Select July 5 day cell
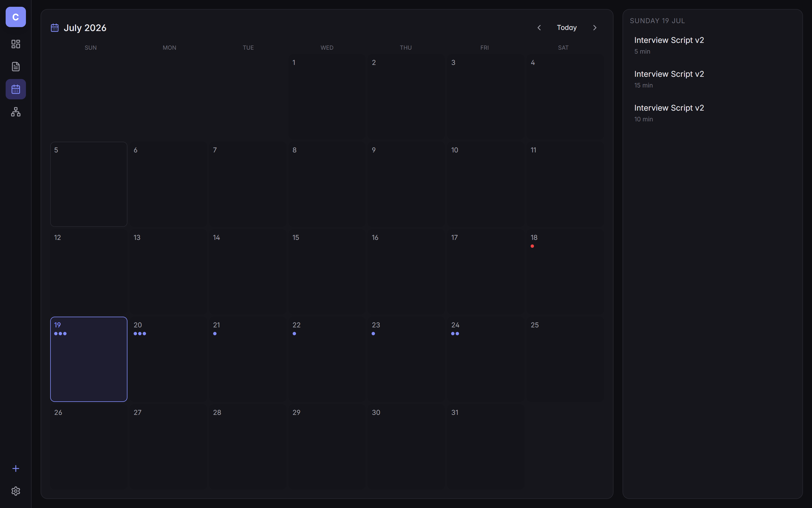 point(89,184)
